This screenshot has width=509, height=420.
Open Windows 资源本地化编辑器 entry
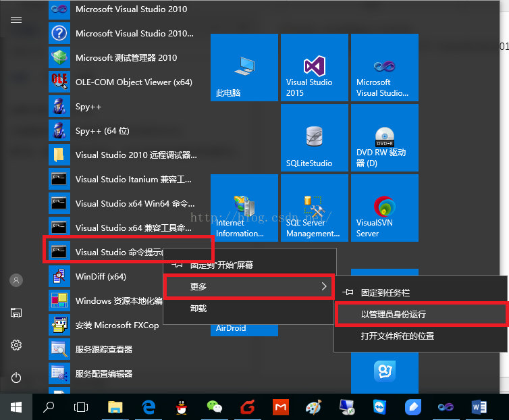105,300
